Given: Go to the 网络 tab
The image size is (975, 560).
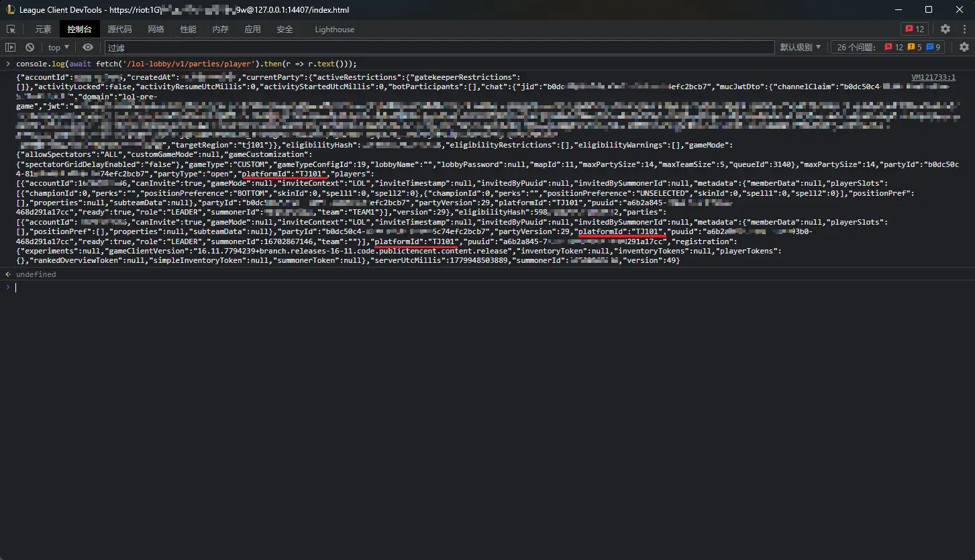Looking at the screenshot, I should pos(156,29).
